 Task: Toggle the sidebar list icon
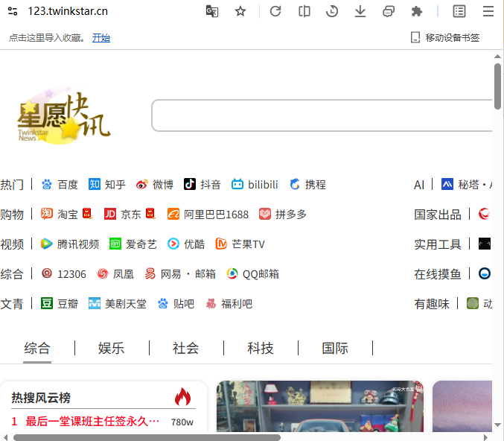click(459, 11)
